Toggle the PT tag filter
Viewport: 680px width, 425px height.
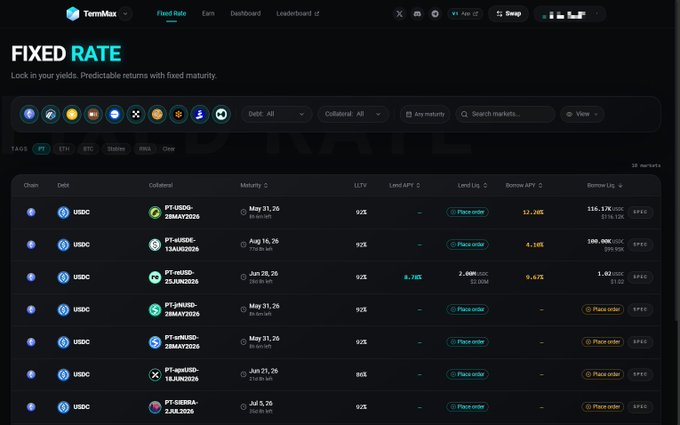[41, 149]
